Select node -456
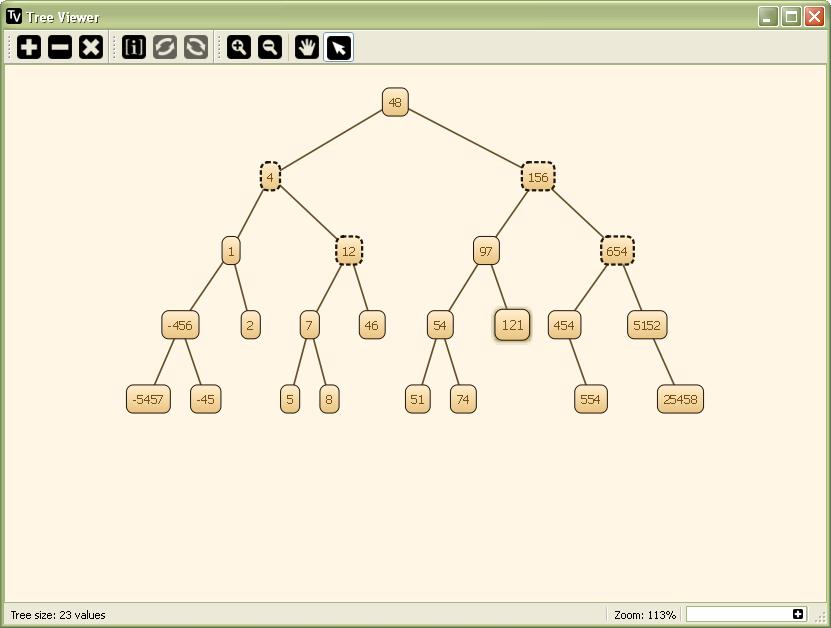 [180, 325]
